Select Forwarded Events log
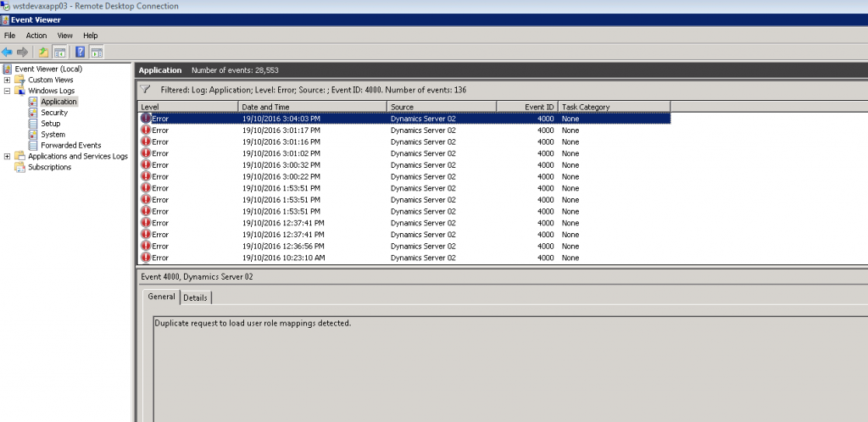This screenshot has width=868, height=422. (x=71, y=145)
